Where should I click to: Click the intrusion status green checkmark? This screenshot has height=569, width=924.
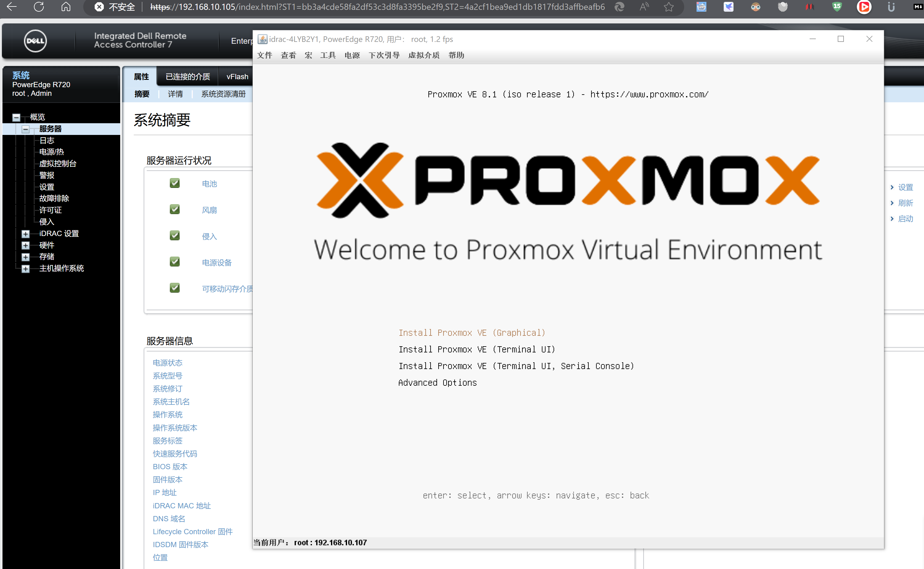175,236
